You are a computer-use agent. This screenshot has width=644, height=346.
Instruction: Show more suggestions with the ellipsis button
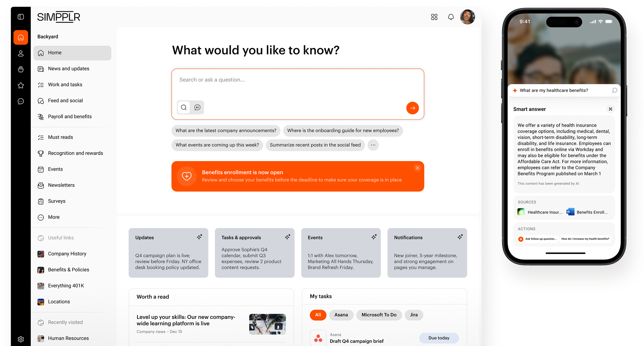coord(373,145)
